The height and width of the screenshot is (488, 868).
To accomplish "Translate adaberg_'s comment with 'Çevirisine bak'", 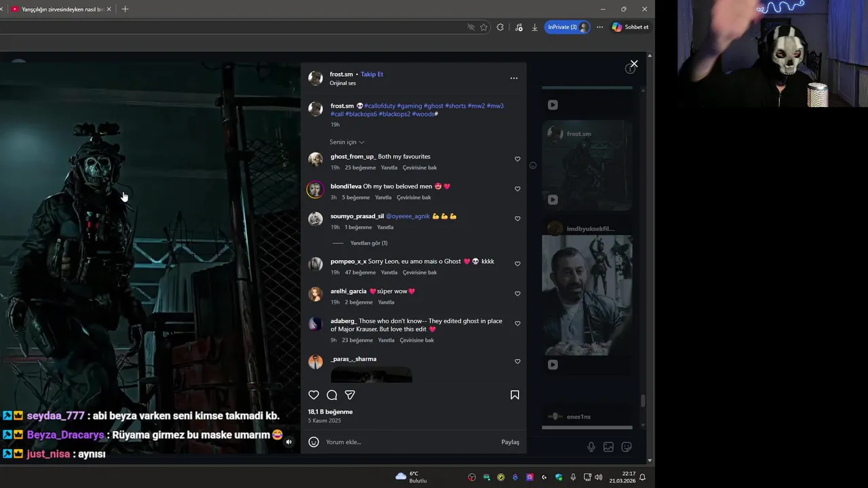I will click(x=416, y=340).
